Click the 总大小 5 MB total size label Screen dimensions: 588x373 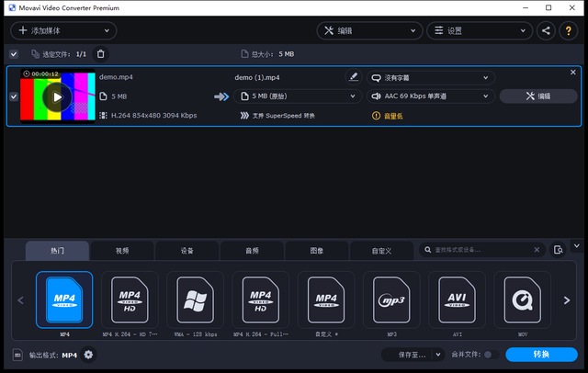point(267,54)
